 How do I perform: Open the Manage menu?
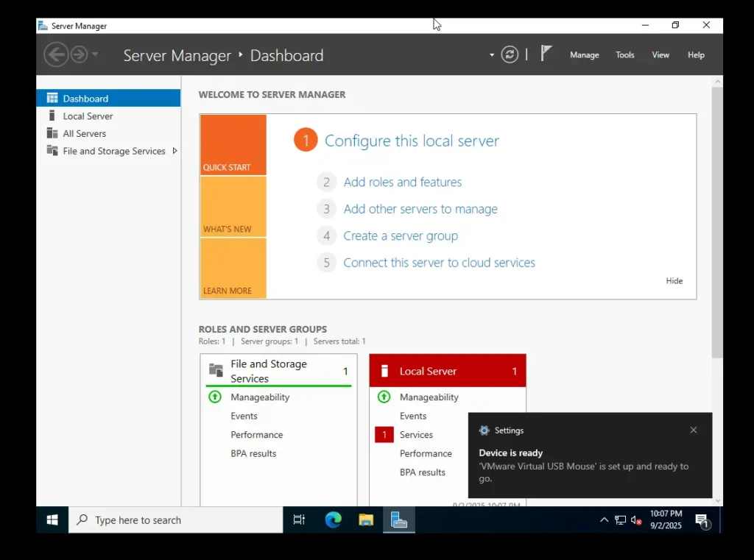coord(584,54)
